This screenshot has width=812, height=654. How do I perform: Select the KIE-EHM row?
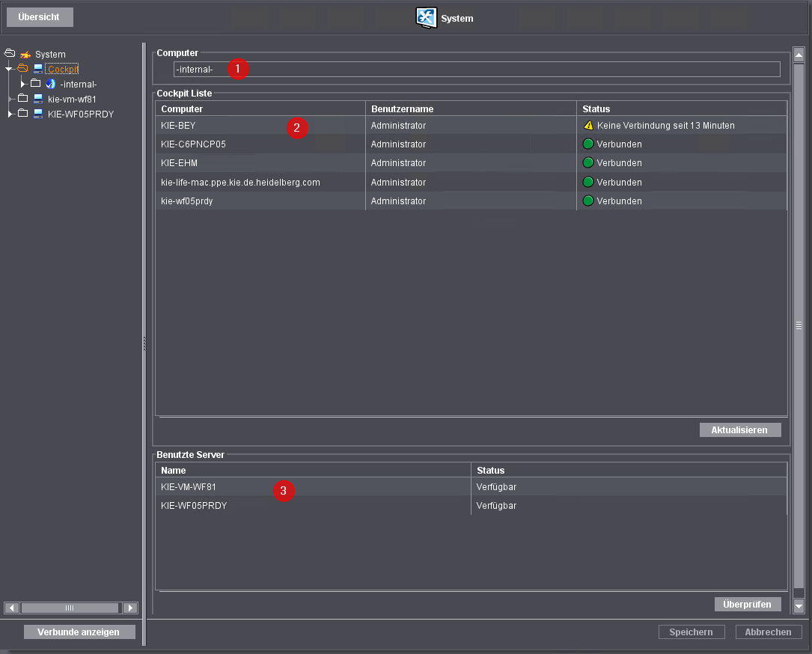(x=471, y=162)
